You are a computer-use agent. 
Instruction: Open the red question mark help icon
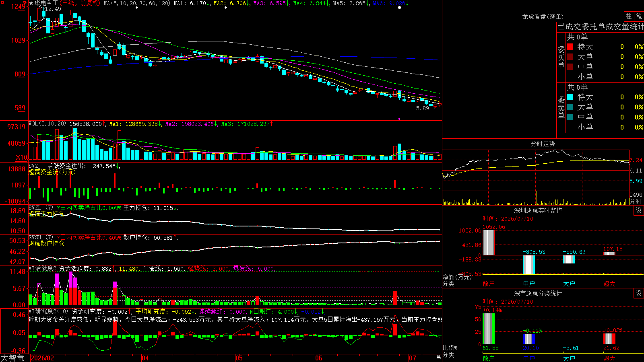click(x=25, y=3)
